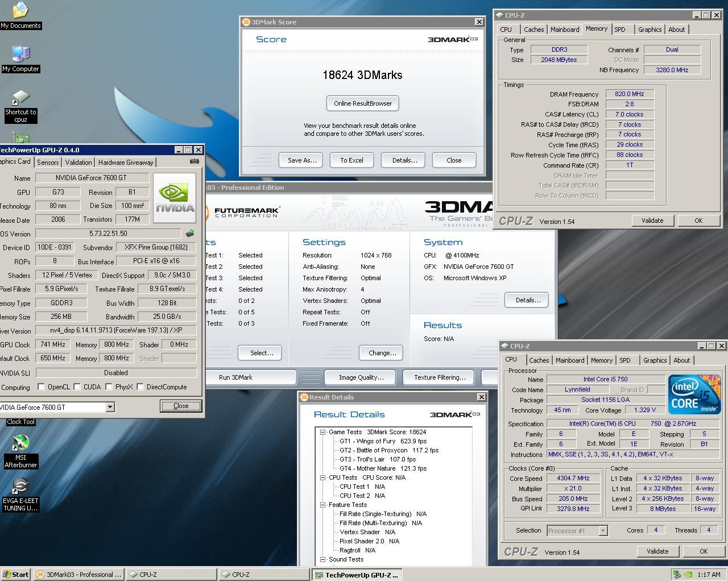Click Validate in the lower CPU-Z window

tap(657, 551)
